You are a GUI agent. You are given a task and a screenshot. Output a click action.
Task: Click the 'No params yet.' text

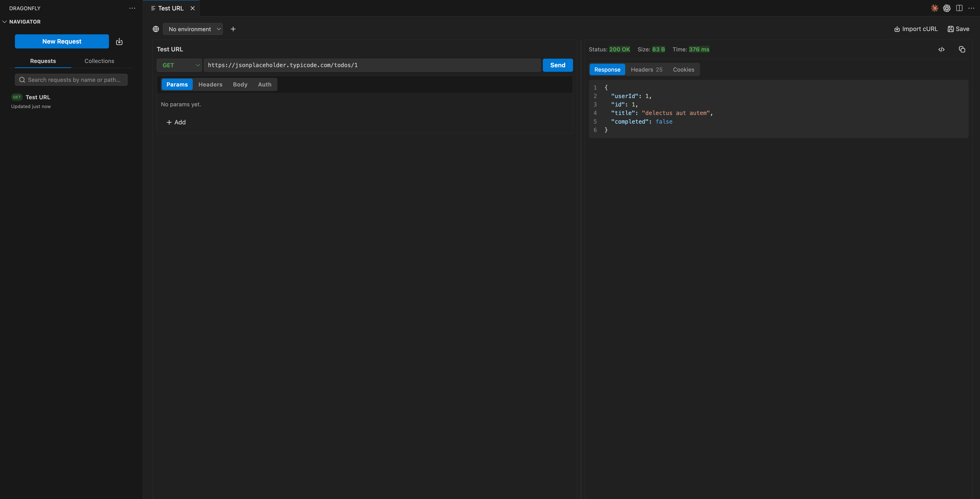(181, 104)
